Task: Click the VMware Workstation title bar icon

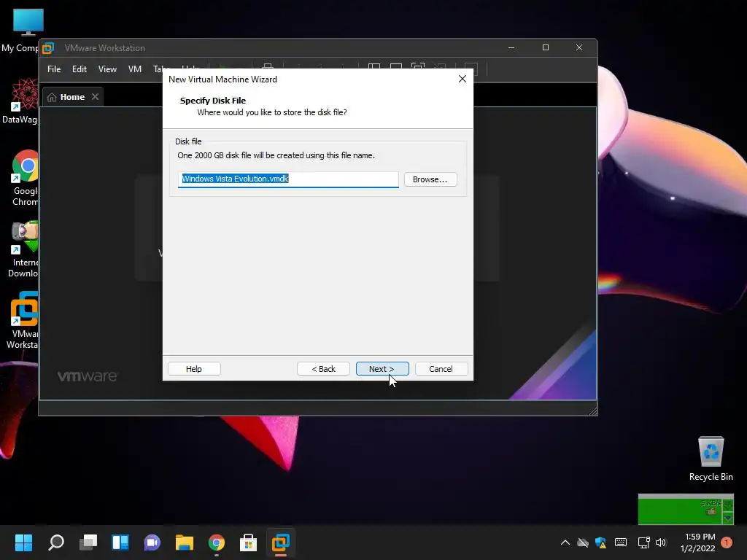Action: coord(48,48)
